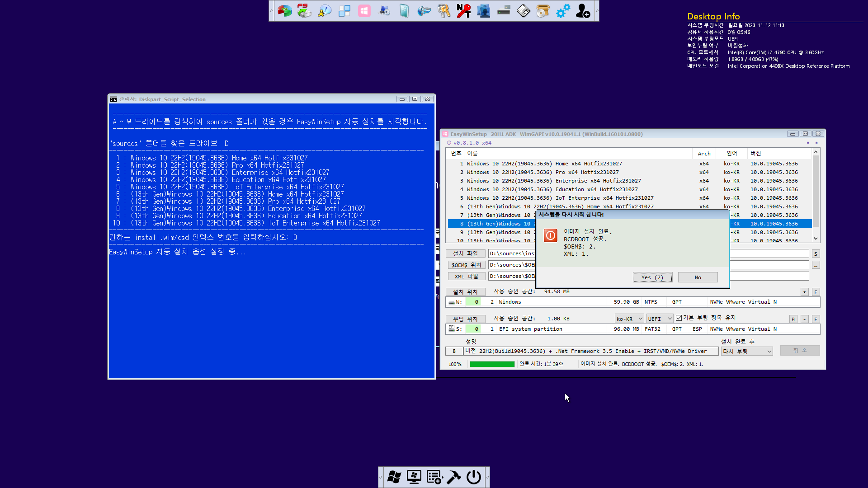Image resolution: width=868 pixels, height=488 pixels.
Task: Click left edge handle of bottom dock
Action: click(x=381, y=477)
